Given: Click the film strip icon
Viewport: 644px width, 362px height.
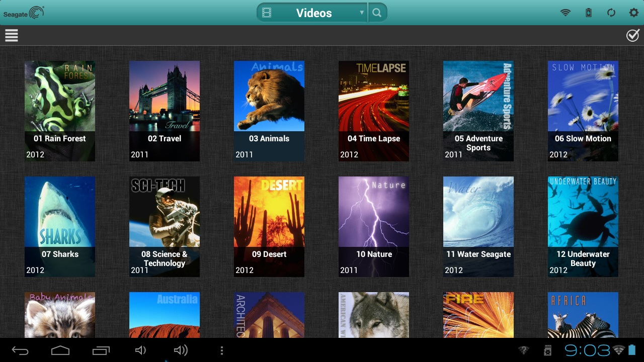Looking at the screenshot, I should pyautogui.click(x=267, y=13).
